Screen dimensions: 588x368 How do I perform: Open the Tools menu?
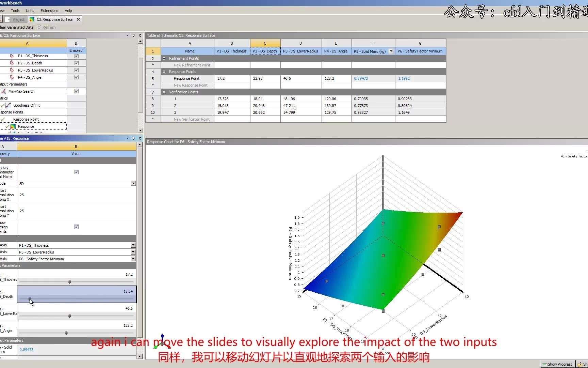tap(15, 11)
